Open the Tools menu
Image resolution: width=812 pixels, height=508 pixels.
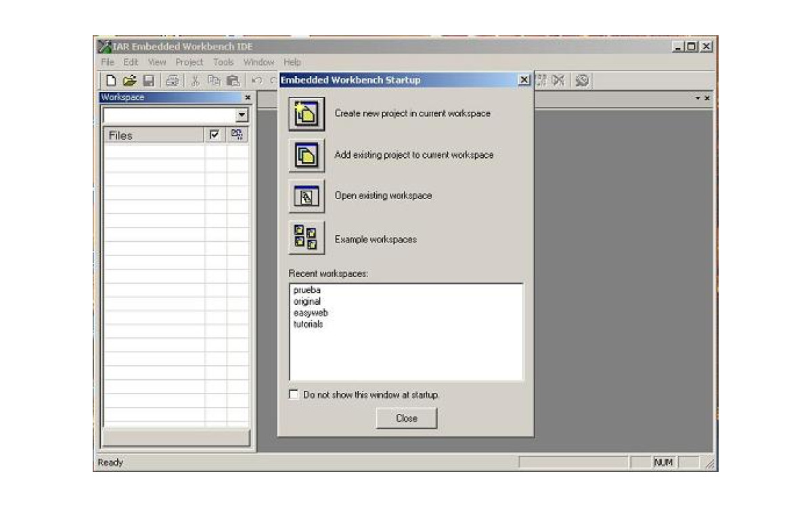(223, 62)
